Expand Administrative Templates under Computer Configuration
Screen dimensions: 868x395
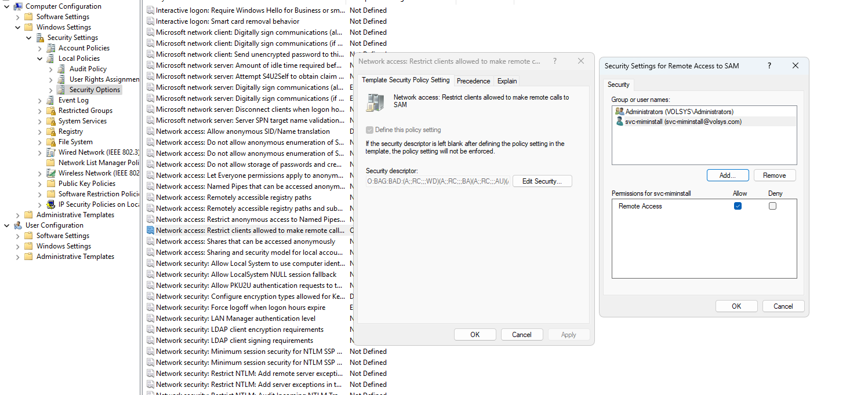(x=17, y=215)
